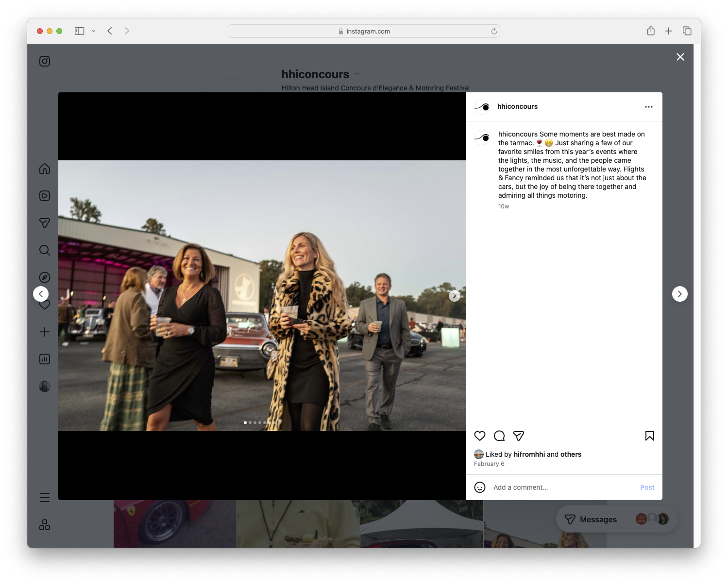Open the hifromhhi liker profile link
The image size is (728, 584).
point(529,454)
